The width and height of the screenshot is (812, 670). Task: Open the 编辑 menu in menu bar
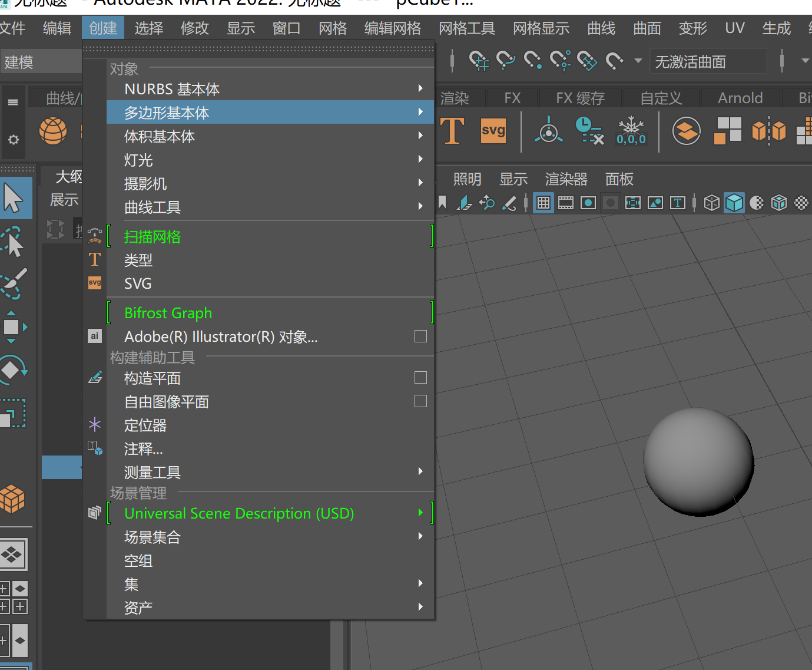pyautogui.click(x=57, y=28)
